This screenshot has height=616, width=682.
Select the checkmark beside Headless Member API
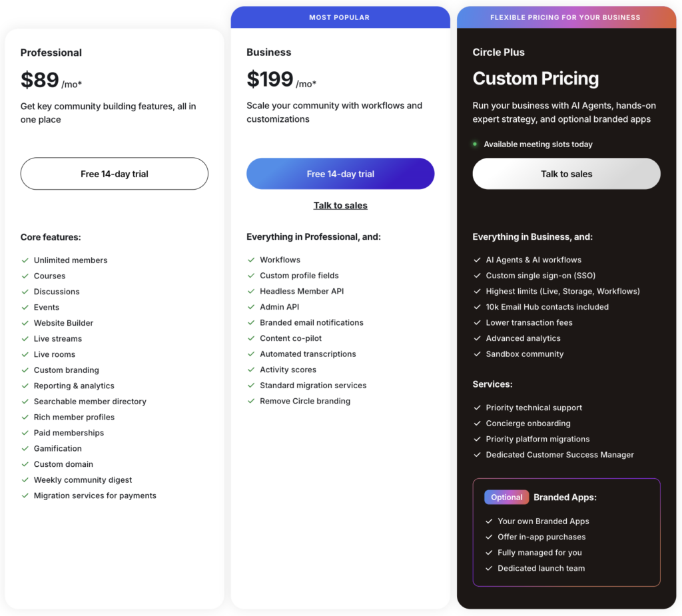252,291
